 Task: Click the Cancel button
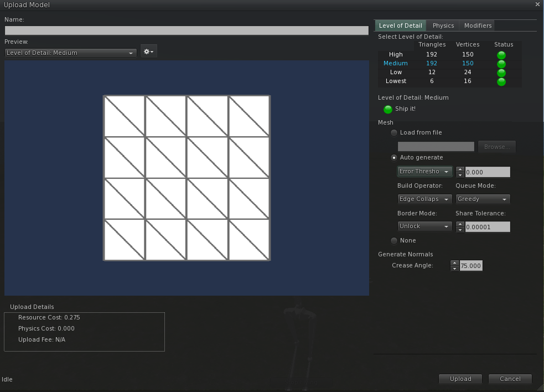click(510, 379)
